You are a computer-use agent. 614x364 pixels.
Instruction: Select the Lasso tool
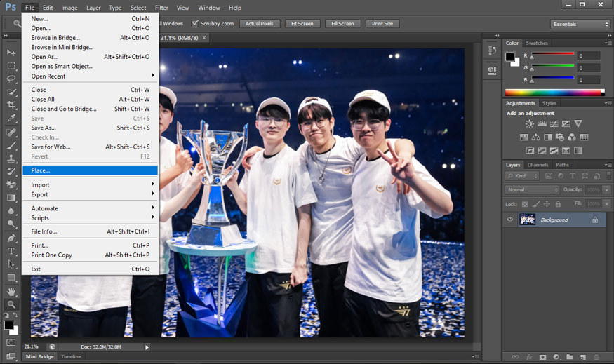point(11,79)
